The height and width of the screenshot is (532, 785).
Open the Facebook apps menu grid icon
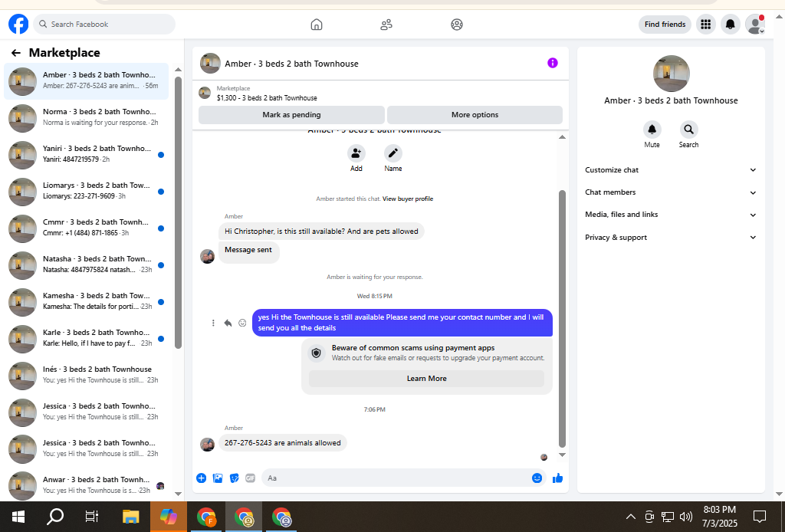[x=706, y=24]
